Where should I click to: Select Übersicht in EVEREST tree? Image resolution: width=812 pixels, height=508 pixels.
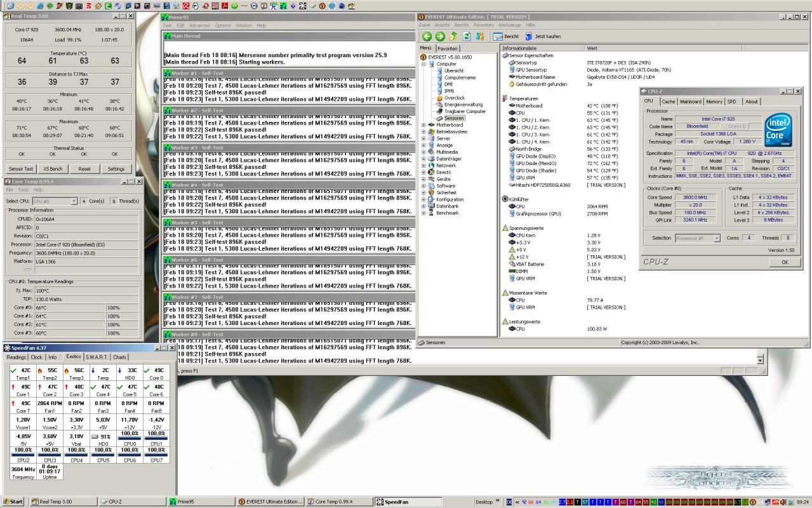pyautogui.click(x=453, y=70)
